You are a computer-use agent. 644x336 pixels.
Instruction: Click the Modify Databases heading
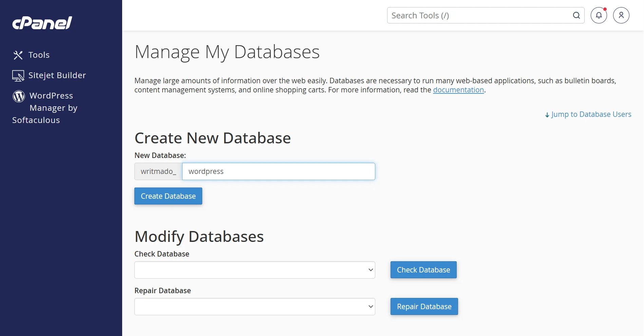[x=199, y=236]
